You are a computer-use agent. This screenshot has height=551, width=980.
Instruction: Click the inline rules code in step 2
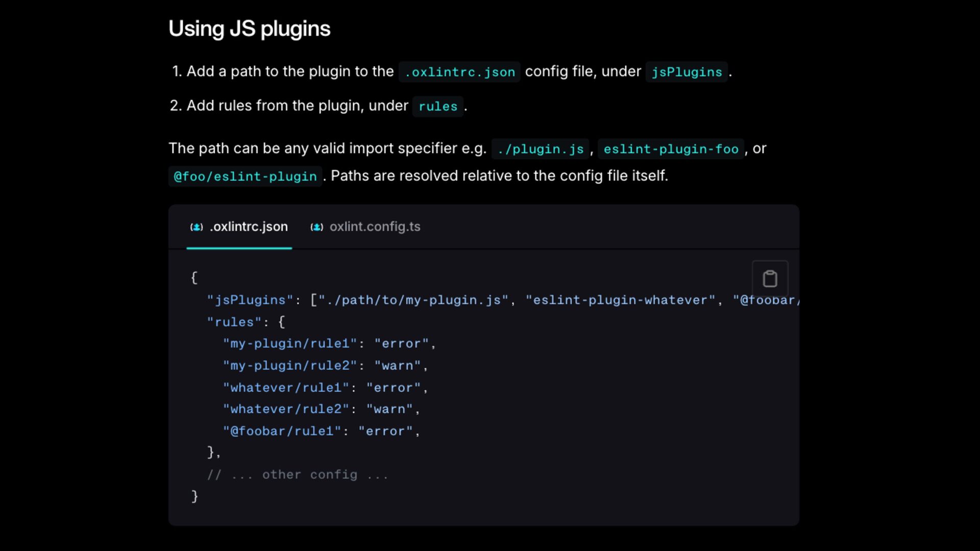coord(437,106)
